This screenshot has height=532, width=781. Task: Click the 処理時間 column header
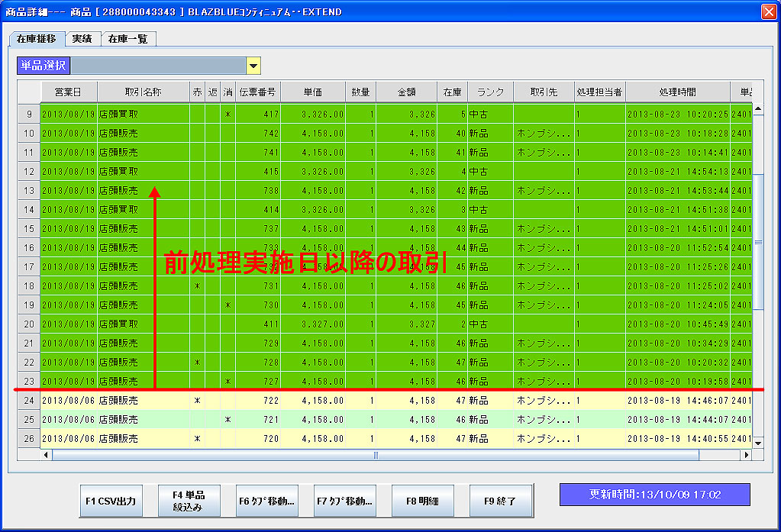click(x=677, y=92)
